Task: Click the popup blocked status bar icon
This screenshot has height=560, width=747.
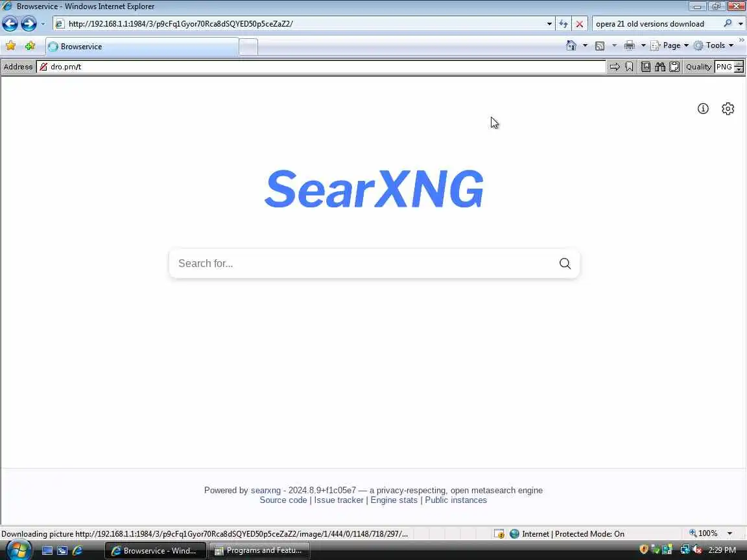Action: tap(499, 534)
